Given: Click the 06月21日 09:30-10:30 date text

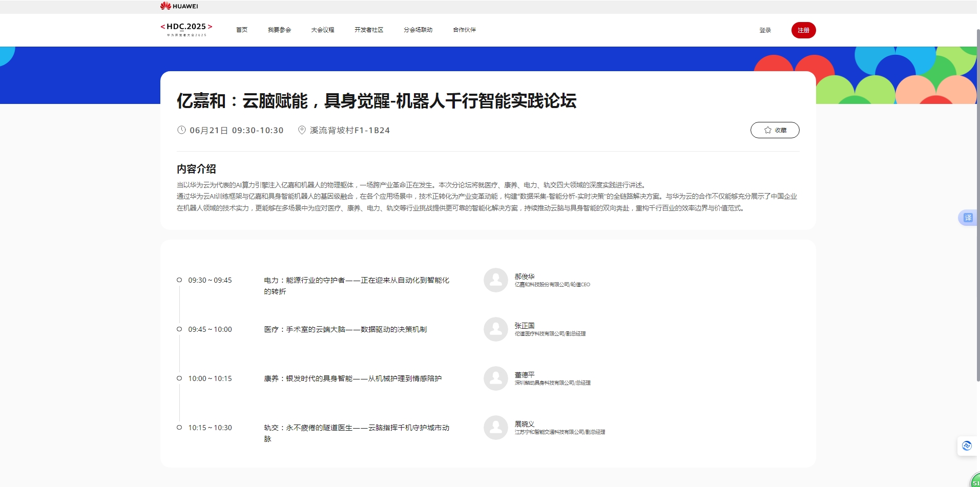Looking at the screenshot, I should click(237, 130).
